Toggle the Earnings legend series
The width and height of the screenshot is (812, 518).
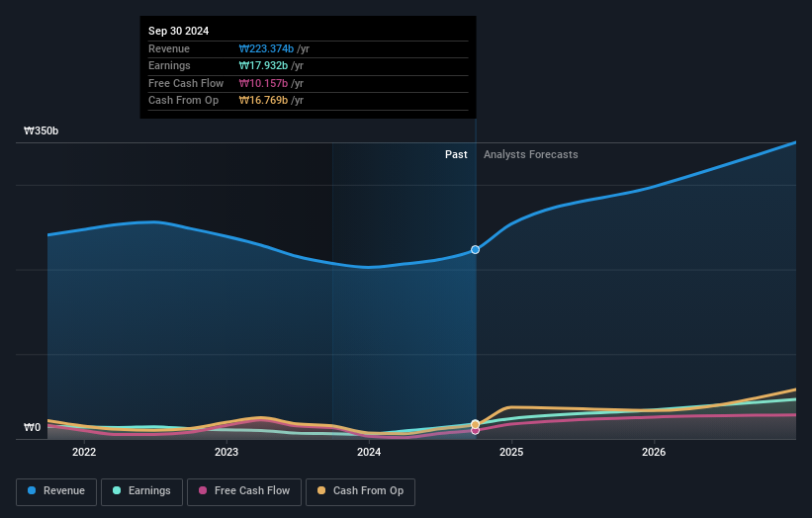[141, 491]
